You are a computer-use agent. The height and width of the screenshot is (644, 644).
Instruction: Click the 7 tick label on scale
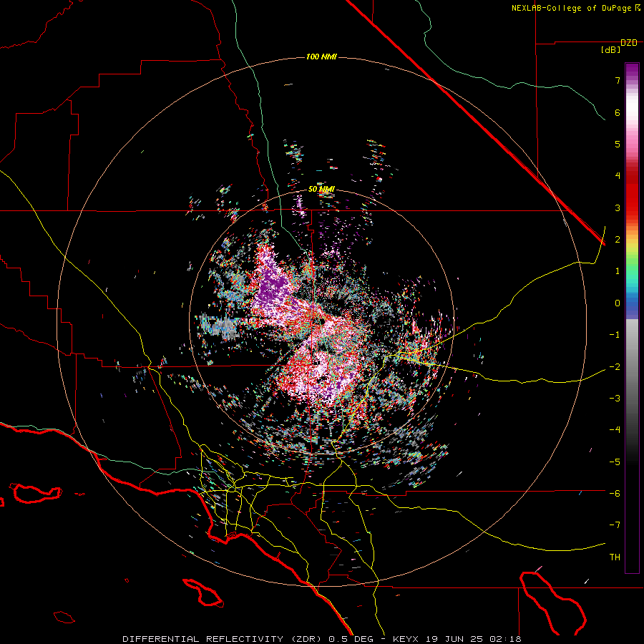[x=618, y=80]
